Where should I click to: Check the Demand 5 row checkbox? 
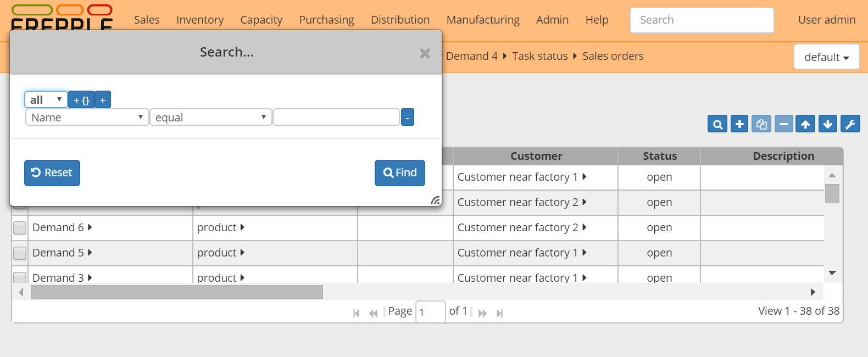tap(20, 253)
